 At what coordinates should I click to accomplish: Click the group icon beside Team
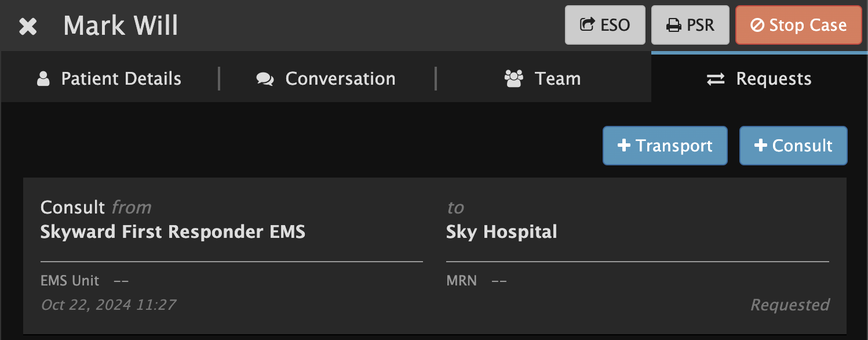pyautogui.click(x=514, y=79)
